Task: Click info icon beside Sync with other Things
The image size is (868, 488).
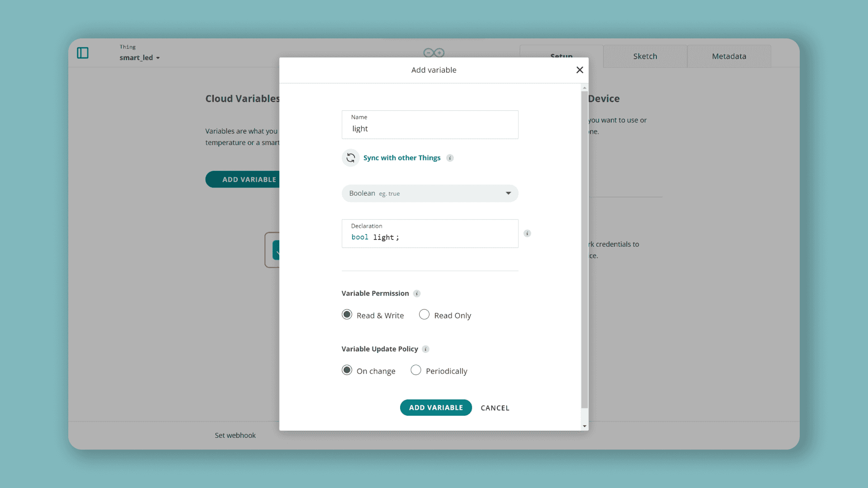Action: point(450,158)
